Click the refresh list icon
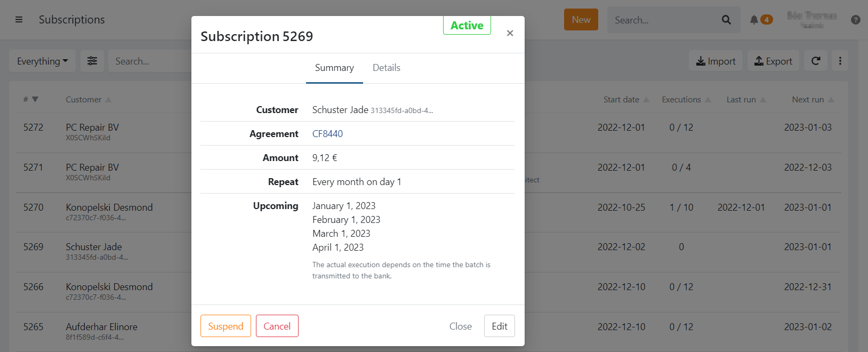Image resolution: width=868 pixels, height=352 pixels. 816,61
